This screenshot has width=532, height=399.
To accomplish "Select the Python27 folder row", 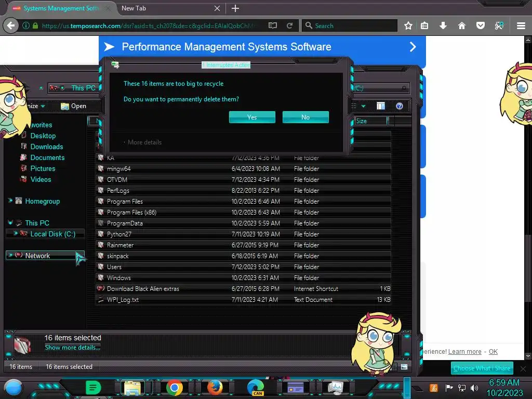I will pyautogui.click(x=243, y=234).
